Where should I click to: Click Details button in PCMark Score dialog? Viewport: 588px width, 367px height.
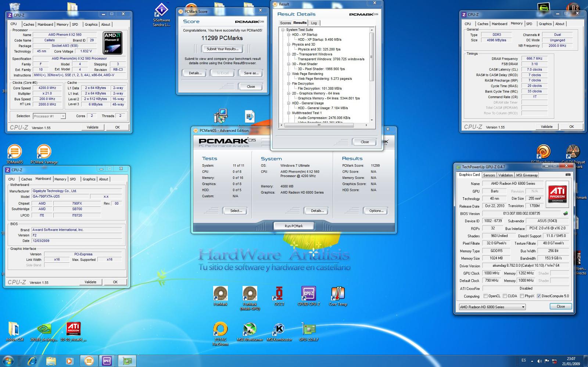coord(195,73)
